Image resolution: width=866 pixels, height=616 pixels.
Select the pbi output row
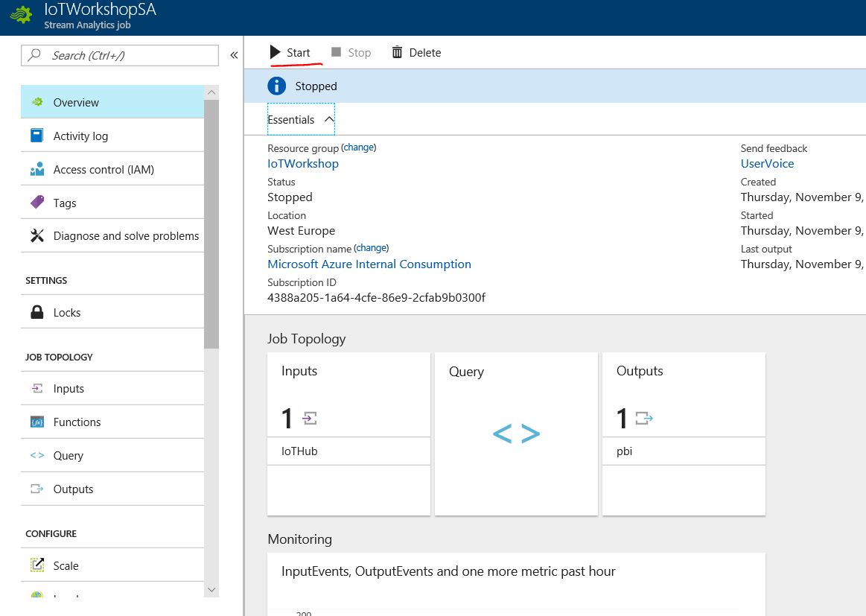click(x=684, y=451)
